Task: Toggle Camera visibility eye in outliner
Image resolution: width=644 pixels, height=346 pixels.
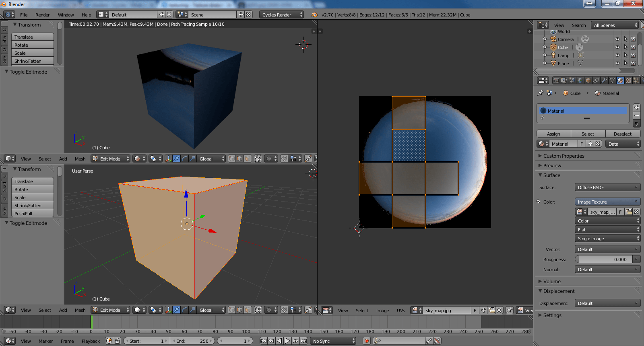Action: (x=617, y=39)
